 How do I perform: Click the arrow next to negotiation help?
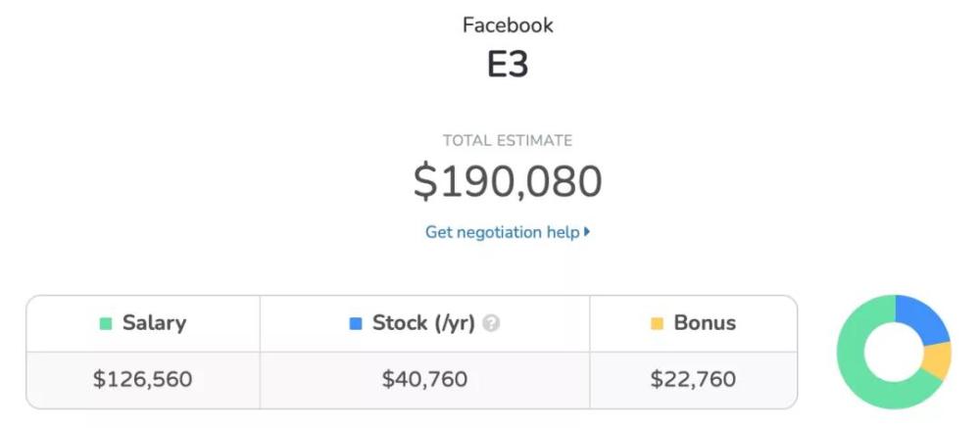point(587,232)
